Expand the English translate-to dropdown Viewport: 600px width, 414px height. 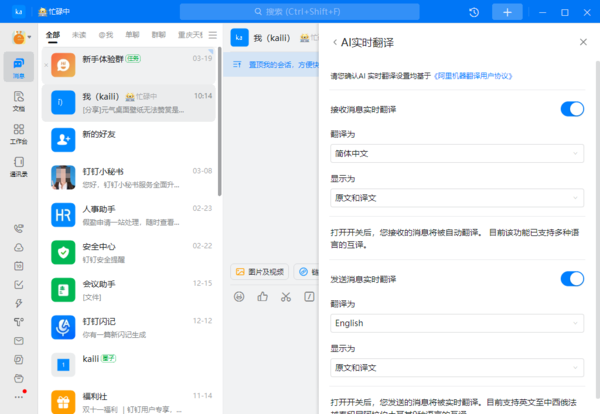pos(457,323)
